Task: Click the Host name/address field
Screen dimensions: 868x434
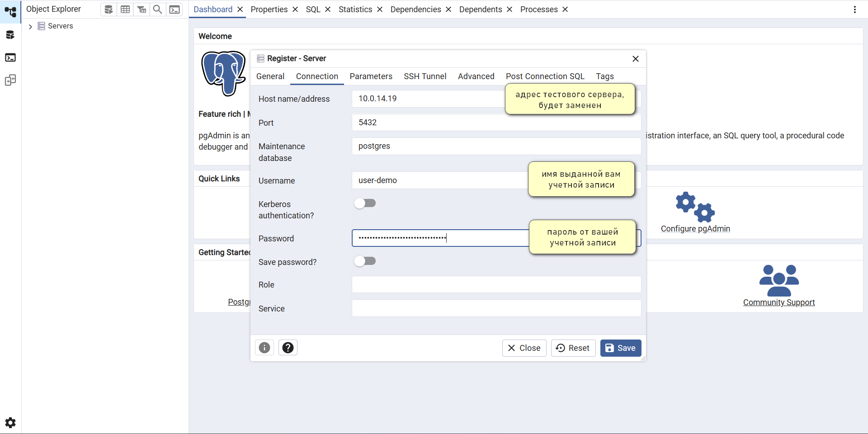Action: [496, 99]
